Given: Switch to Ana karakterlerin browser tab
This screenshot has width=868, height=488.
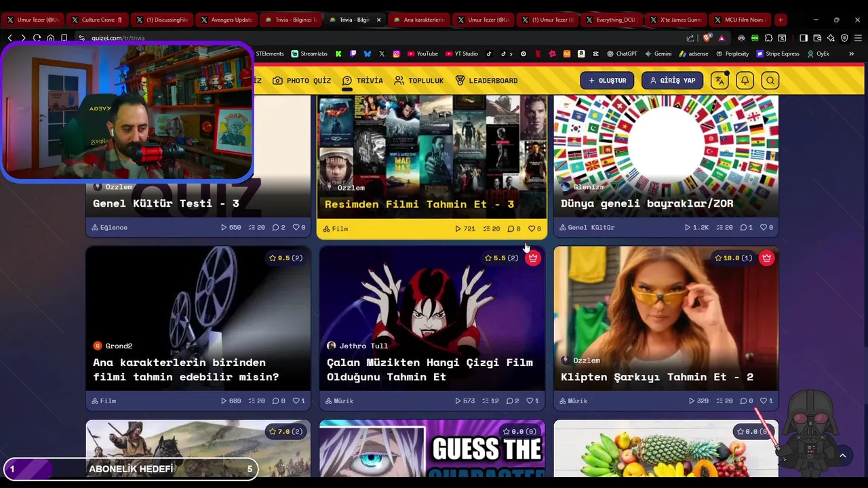Looking at the screenshot, I should point(419,20).
